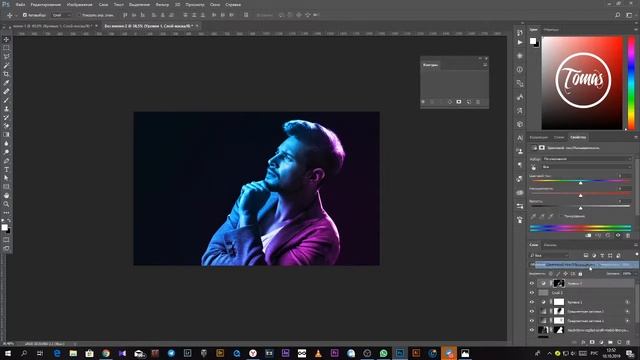Select the Crop tool
Screen dimensions: 640x360
click(x=6, y=74)
